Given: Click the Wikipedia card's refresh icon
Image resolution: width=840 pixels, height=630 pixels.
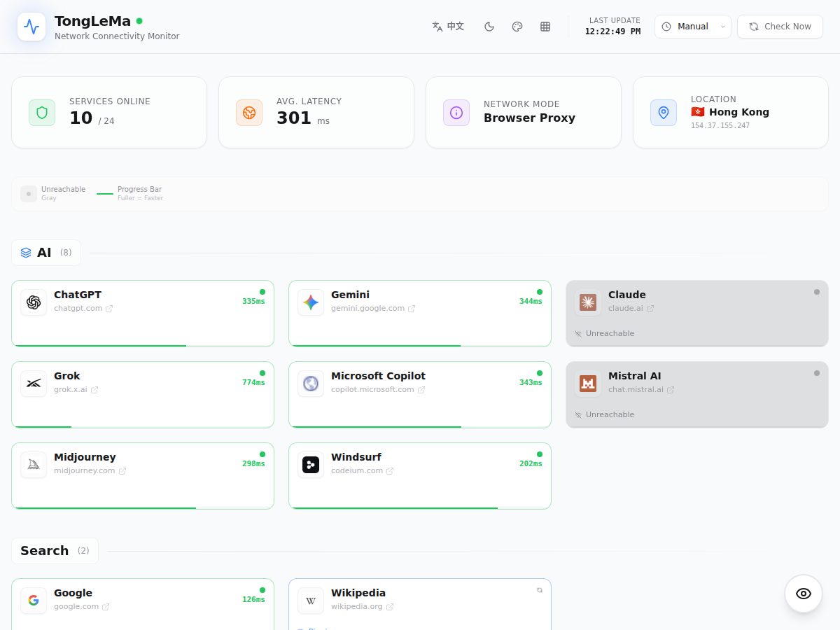Looking at the screenshot, I should (x=540, y=590).
